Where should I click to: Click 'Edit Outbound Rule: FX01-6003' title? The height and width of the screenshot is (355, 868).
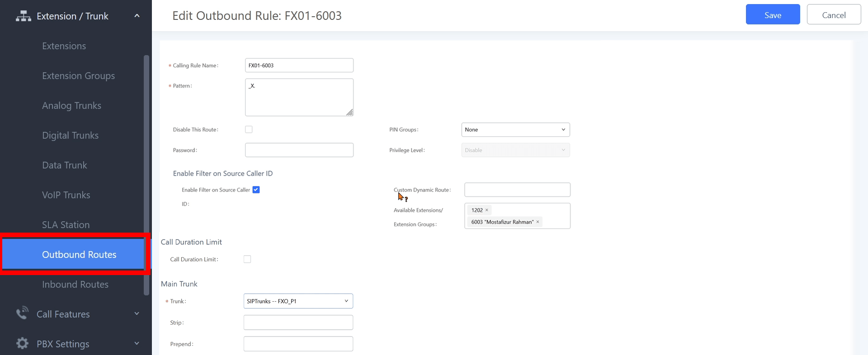point(257,16)
